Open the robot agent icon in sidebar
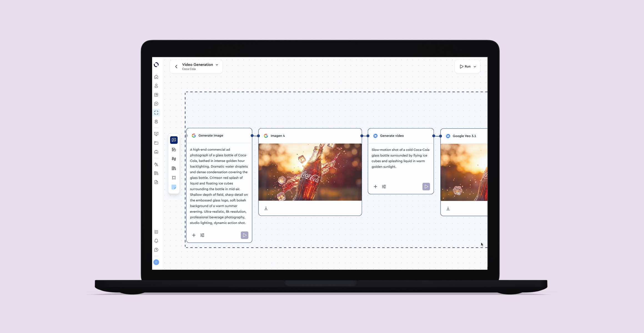The image size is (644, 333). [x=156, y=122]
